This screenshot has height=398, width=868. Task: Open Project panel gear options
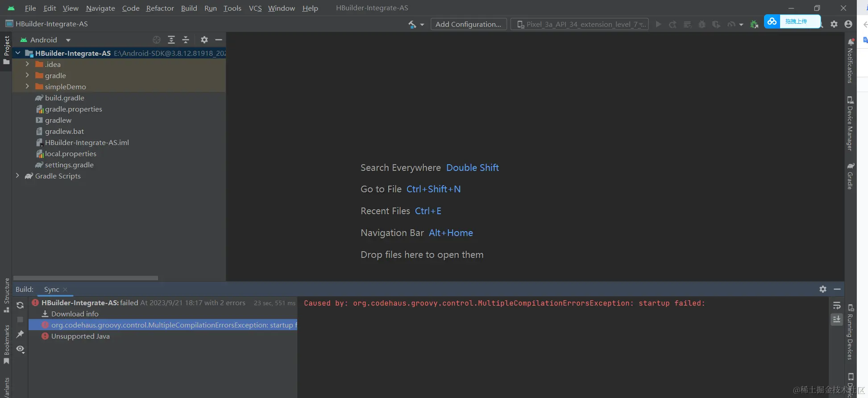204,40
